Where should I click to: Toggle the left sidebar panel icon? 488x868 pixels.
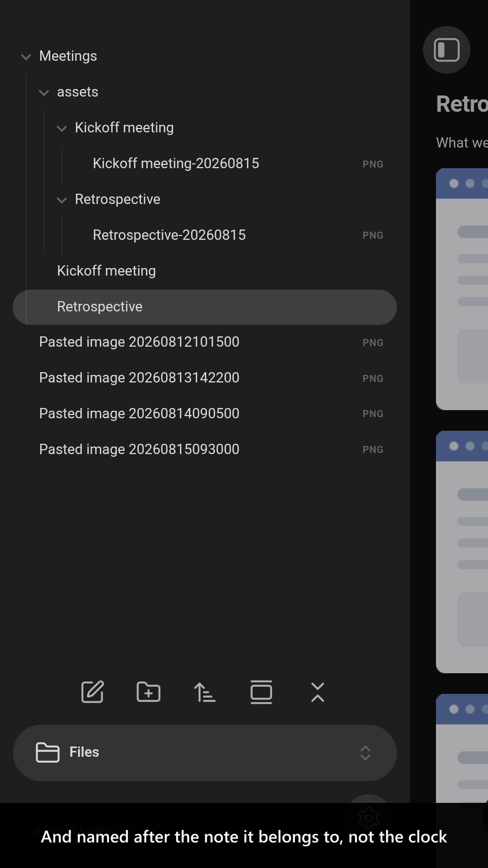click(447, 50)
